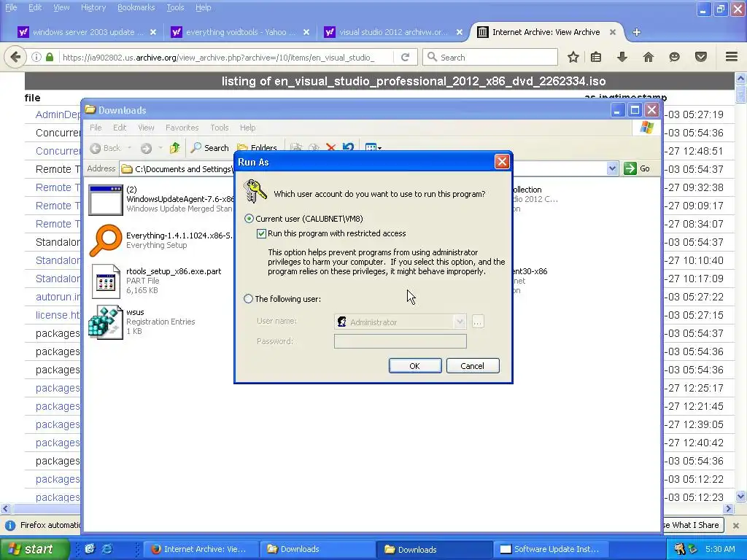This screenshot has height=560, width=747.
Task: Select the Everything Setup magnifier icon
Action: [106, 241]
